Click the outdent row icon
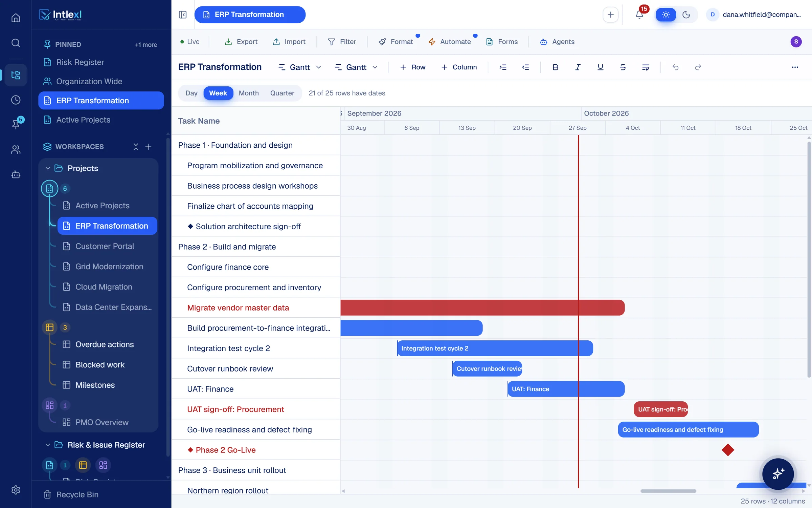Viewport: 812px width, 508px height. click(525, 67)
